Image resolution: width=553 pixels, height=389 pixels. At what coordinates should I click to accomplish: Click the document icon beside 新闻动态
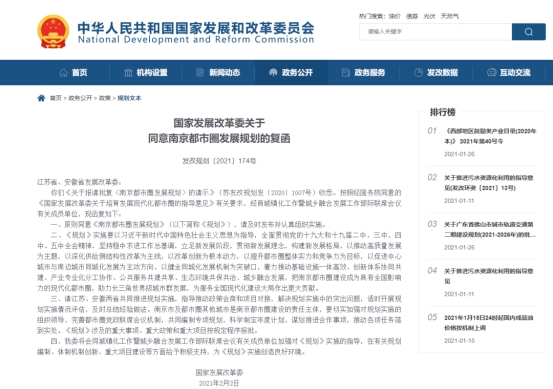tap(200, 73)
